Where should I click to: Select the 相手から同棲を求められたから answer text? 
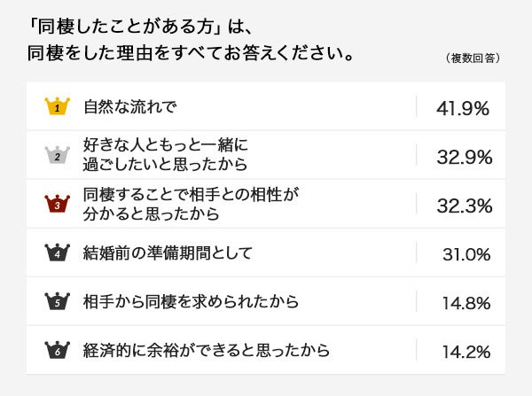(x=191, y=301)
